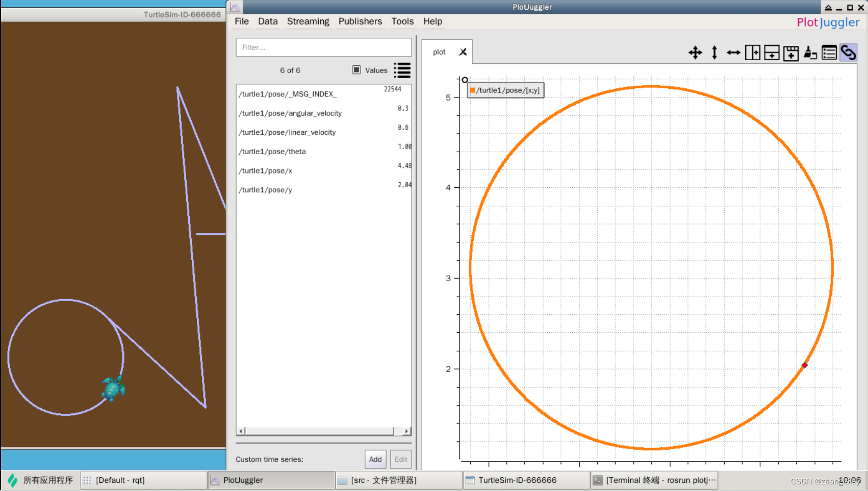Open the Streaming menu
Screen dimensions: 868x491
(x=308, y=21)
